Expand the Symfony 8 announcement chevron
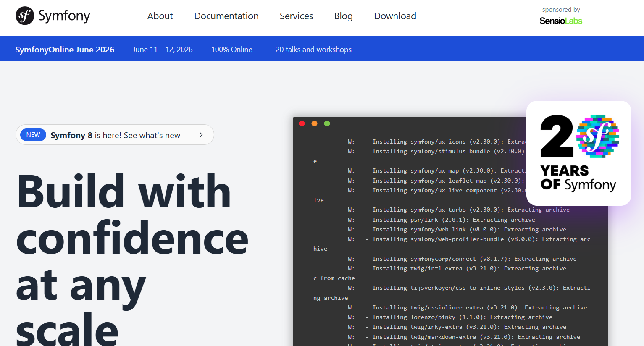Image resolution: width=644 pixels, height=346 pixels. pyautogui.click(x=201, y=135)
